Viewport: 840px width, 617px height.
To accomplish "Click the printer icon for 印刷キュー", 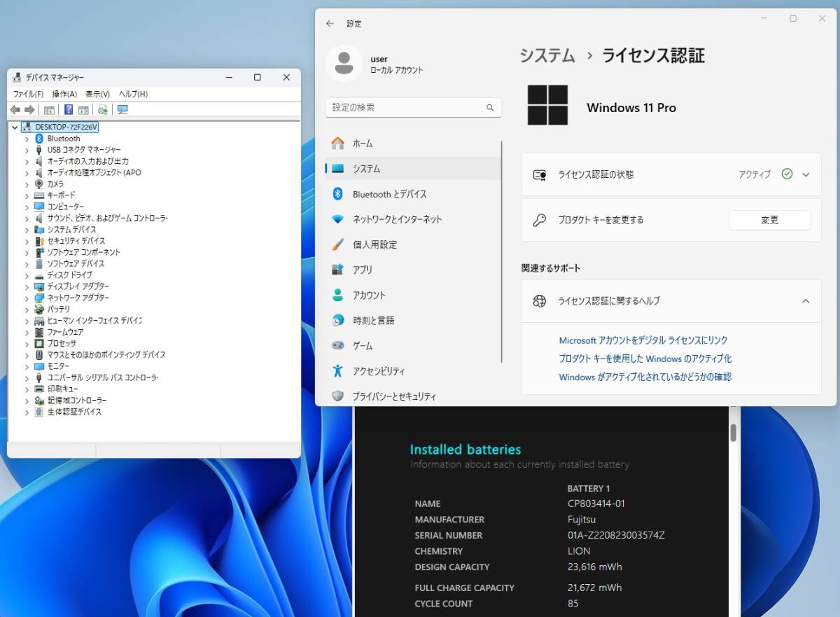I will point(39,389).
